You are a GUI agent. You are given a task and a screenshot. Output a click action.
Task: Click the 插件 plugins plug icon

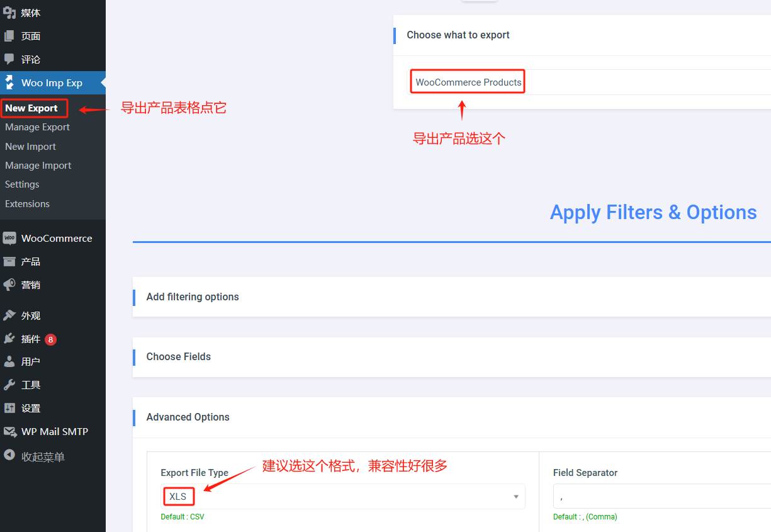tap(9, 339)
